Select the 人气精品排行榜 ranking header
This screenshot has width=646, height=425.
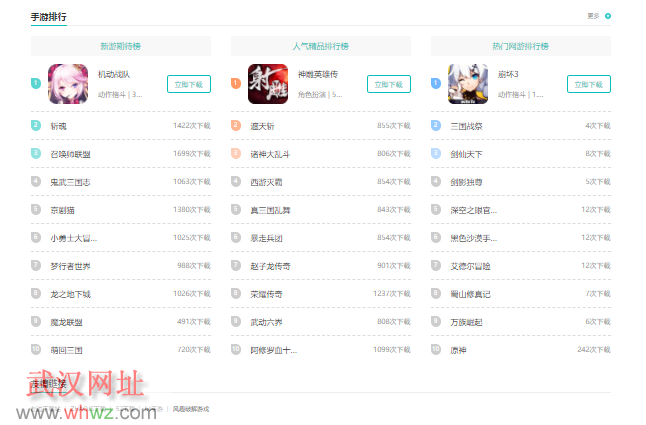(x=321, y=46)
